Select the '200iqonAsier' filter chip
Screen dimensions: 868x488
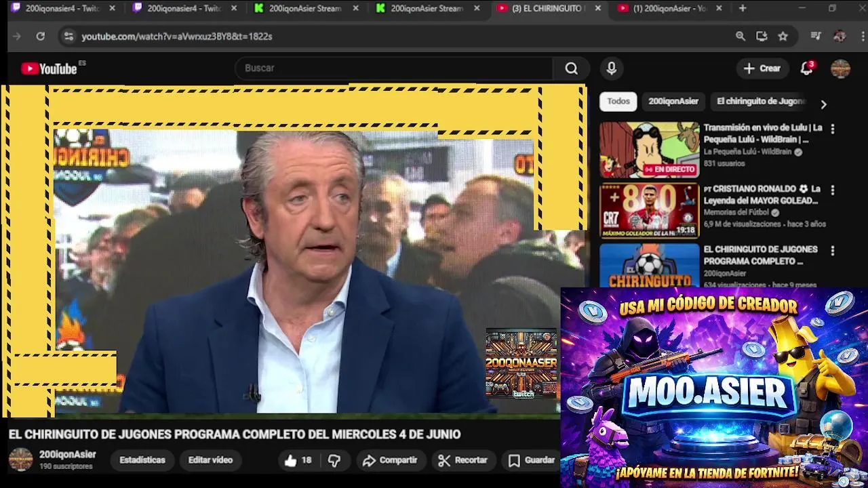coord(673,101)
